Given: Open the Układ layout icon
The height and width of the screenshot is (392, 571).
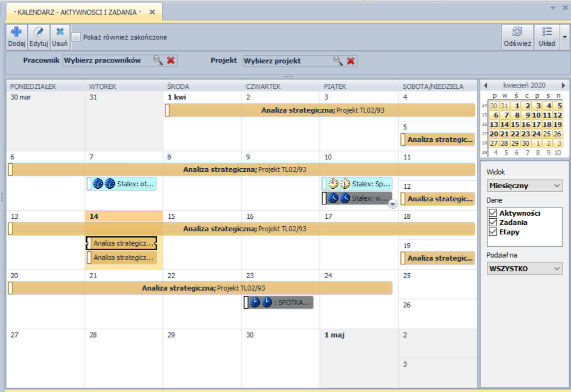Looking at the screenshot, I should (547, 32).
